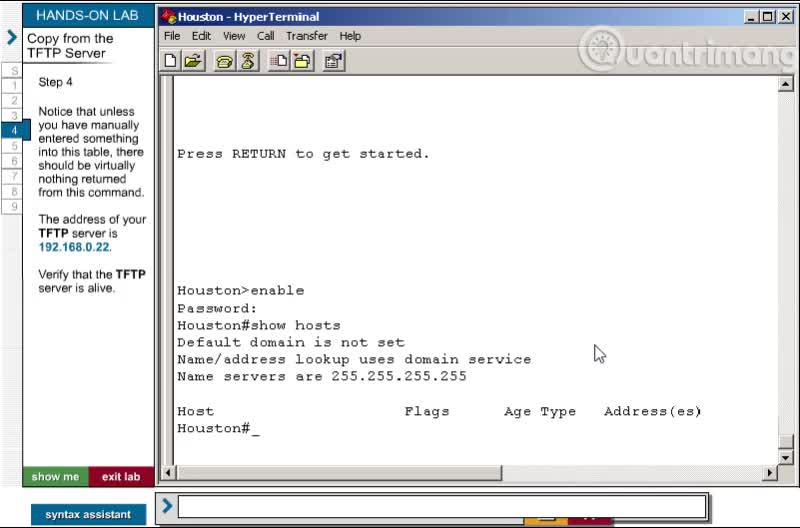Click the terminal scroll up arrow
Image resolution: width=800 pixels, height=528 pixels.
[786, 84]
